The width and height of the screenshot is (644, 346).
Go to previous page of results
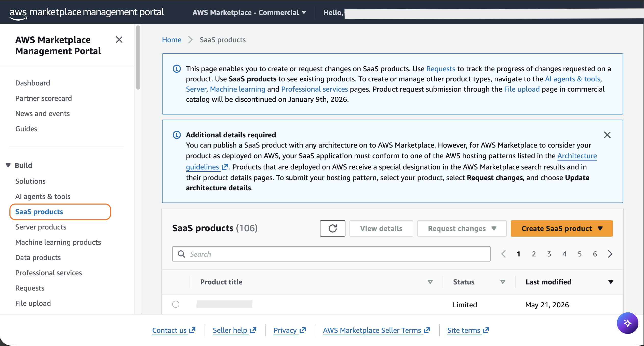504,254
